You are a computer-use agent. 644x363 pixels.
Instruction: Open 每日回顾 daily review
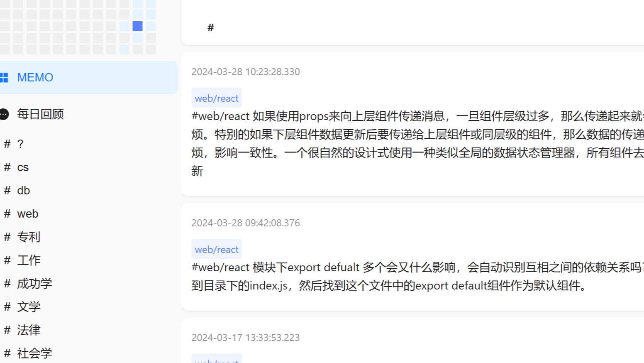click(x=40, y=114)
